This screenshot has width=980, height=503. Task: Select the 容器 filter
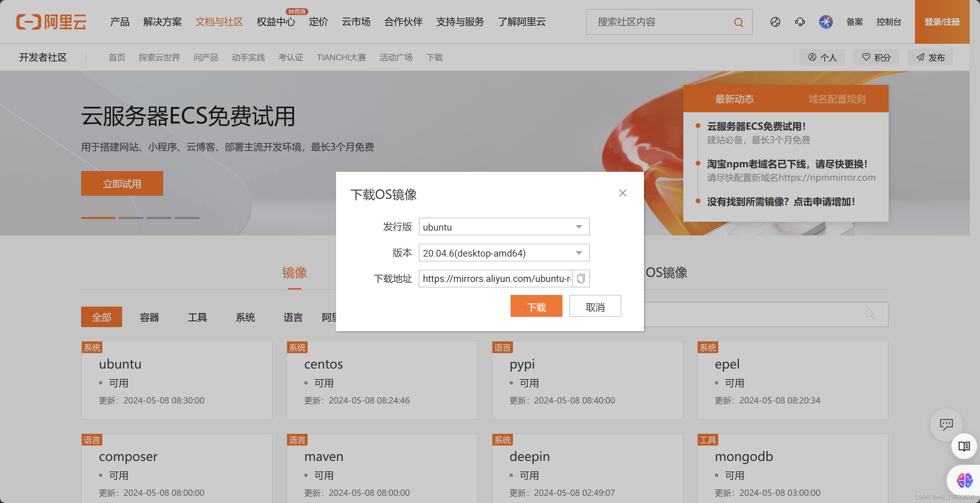click(149, 317)
